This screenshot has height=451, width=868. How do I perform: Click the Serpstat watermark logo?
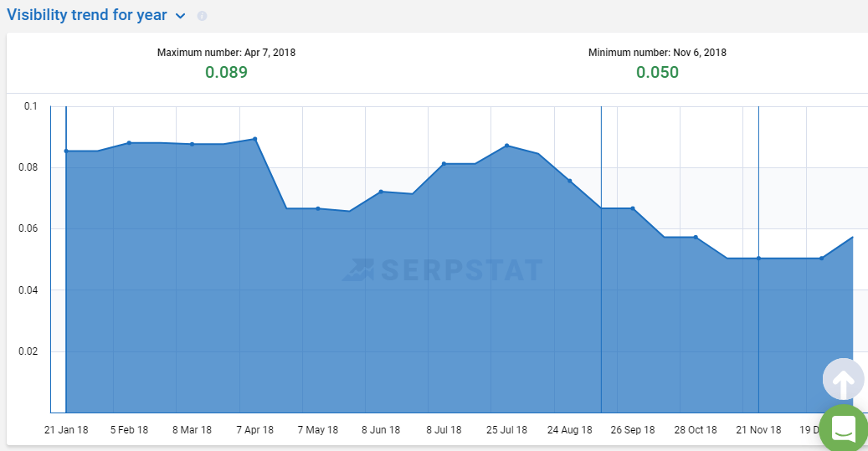click(x=442, y=269)
